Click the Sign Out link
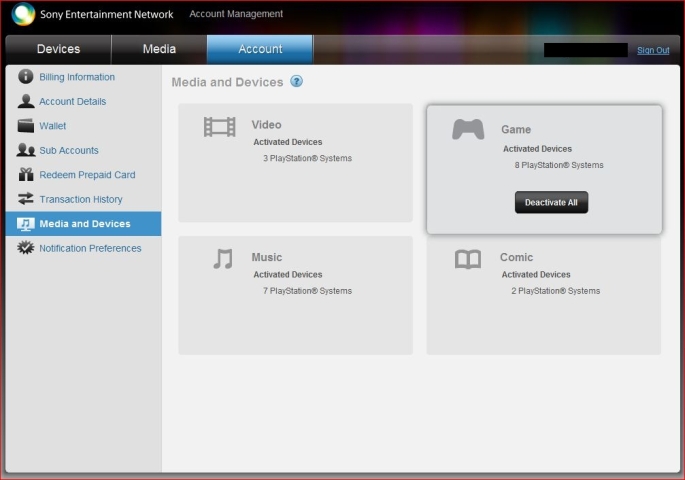Image resolution: width=685 pixels, height=480 pixels. 653,50
